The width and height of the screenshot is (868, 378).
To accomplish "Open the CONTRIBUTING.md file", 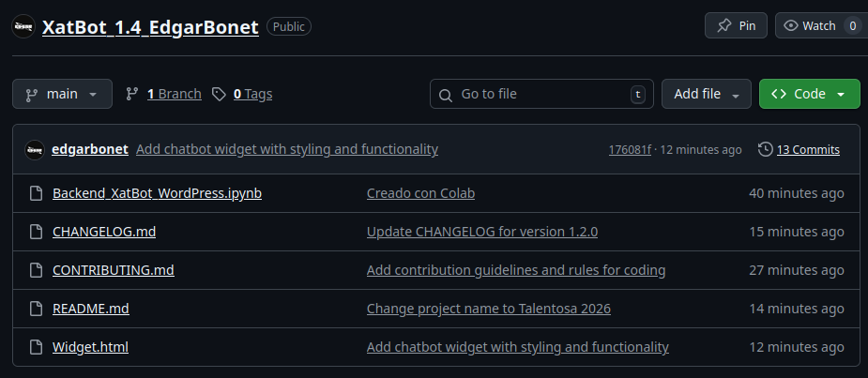I will tap(114, 270).
